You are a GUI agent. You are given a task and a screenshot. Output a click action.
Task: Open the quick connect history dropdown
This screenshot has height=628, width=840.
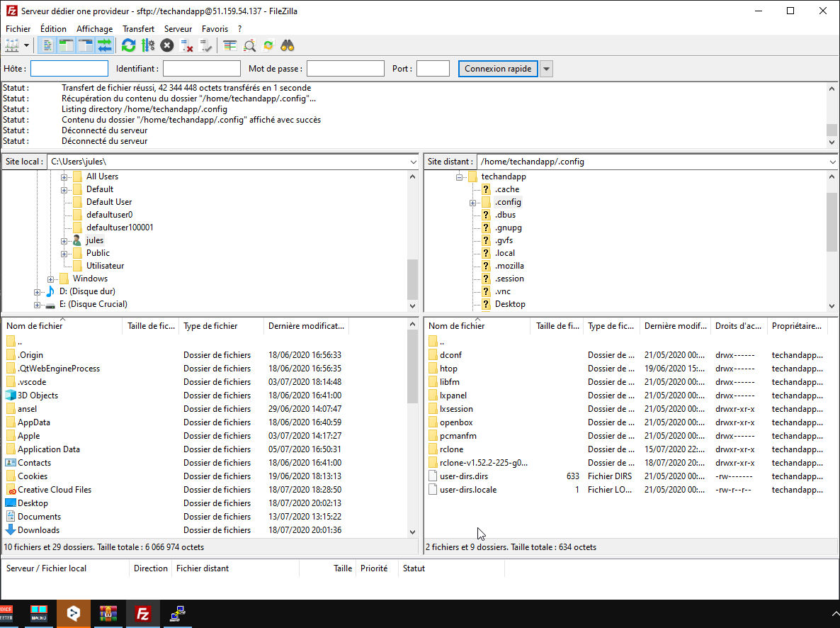(x=546, y=69)
